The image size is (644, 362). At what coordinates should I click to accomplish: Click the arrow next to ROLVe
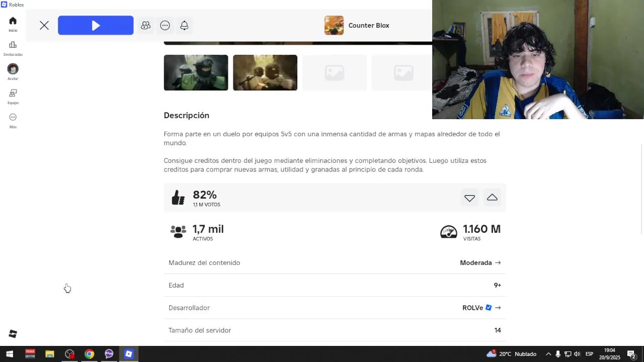click(x=498, y=308)
